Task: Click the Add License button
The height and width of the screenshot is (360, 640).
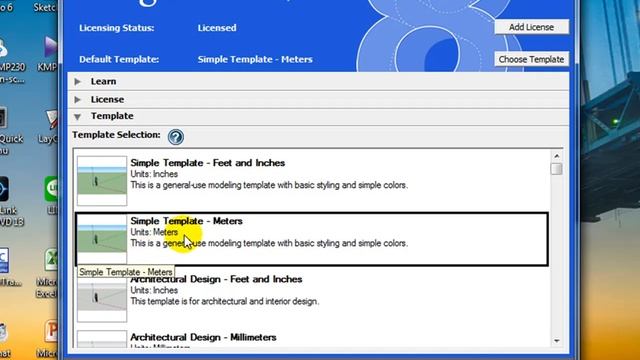Action: click(x=531, y=27)
